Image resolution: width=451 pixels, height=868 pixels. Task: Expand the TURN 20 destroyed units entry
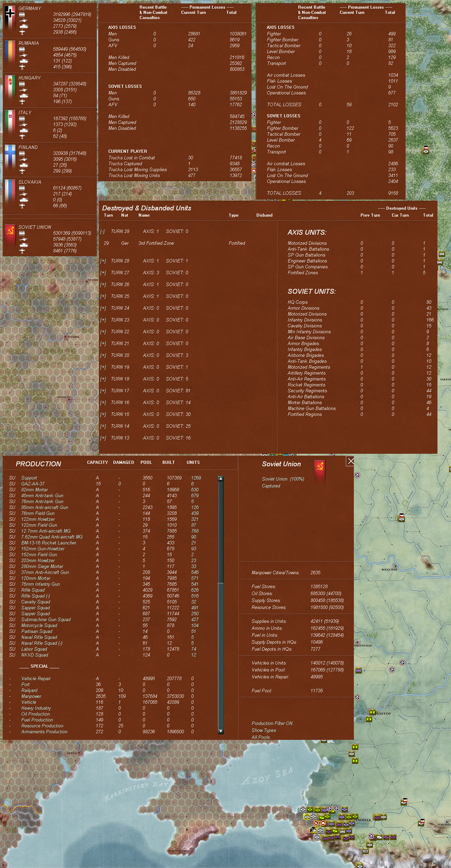tap(103, 356)
